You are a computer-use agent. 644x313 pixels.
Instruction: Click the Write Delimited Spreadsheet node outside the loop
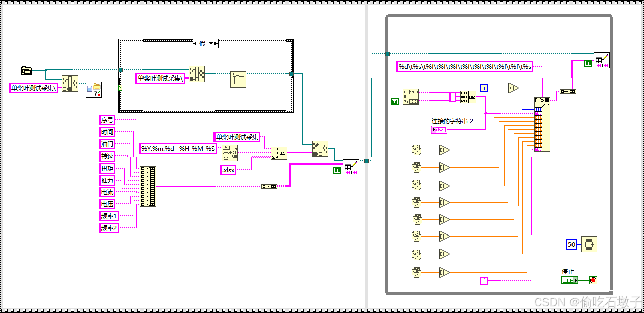[x=351, y=167]
